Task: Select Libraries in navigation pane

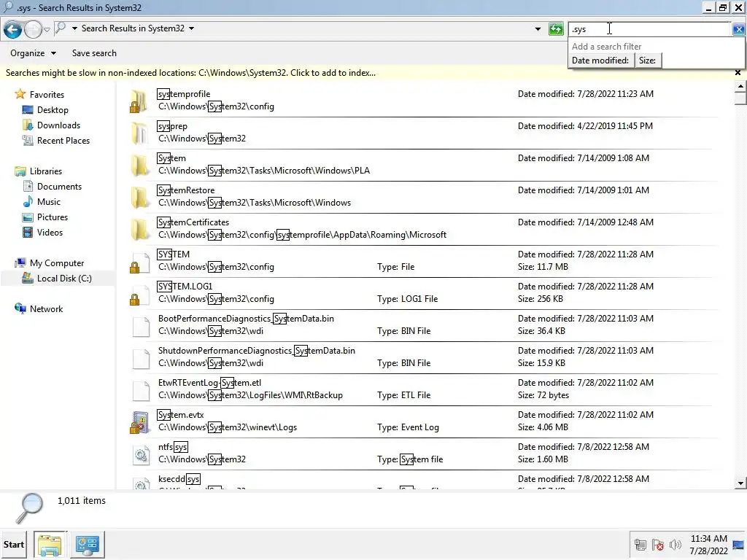Action: pyautogui.click(x=45, y=171)
